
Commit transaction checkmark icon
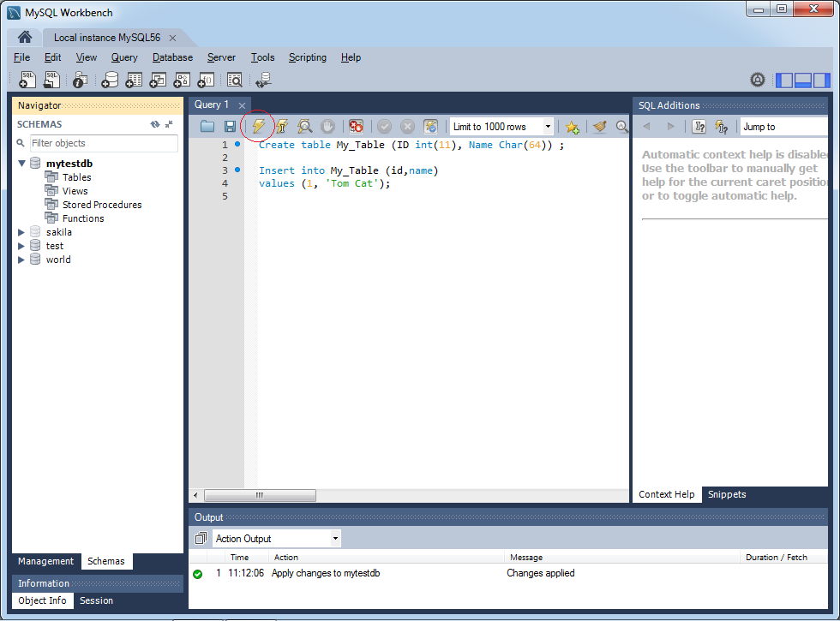click(384, 127)
